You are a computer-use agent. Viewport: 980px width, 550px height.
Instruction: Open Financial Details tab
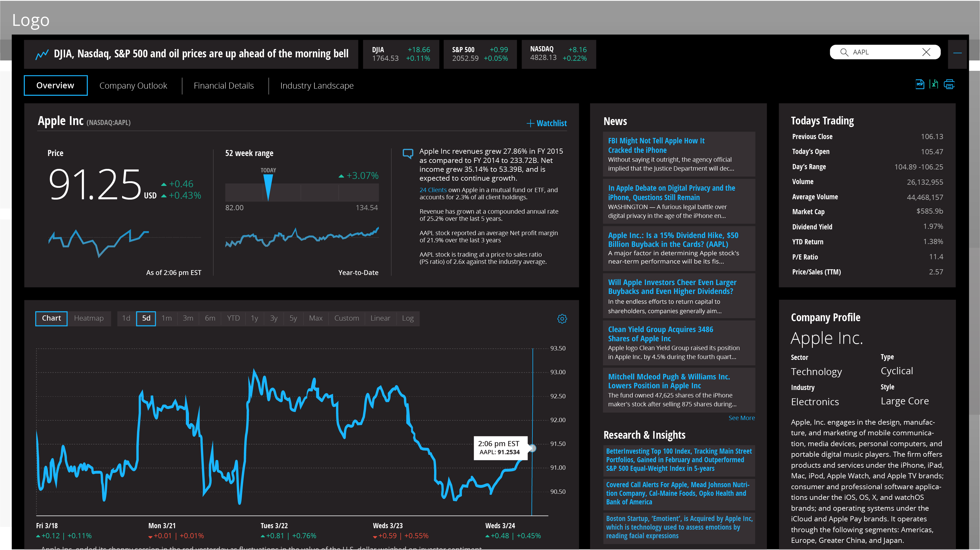[x=224, y=85]
